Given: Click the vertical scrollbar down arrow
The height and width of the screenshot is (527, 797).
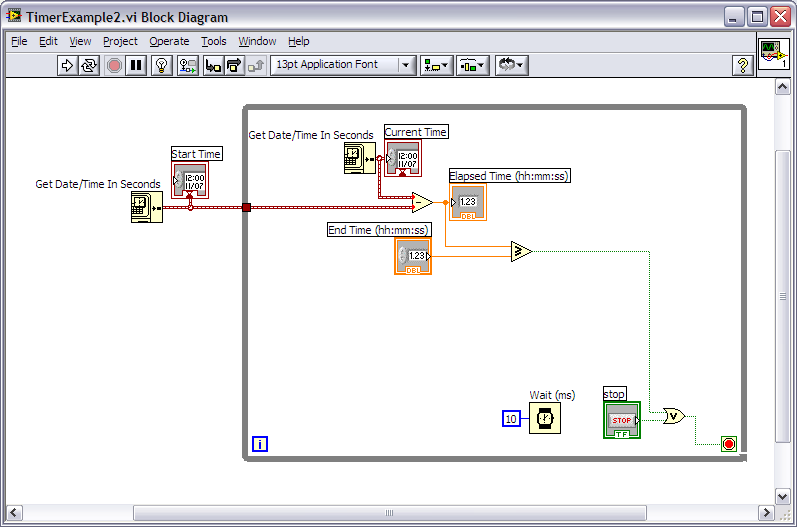Looking at the screenshot, I should click(x=784, y=494).
